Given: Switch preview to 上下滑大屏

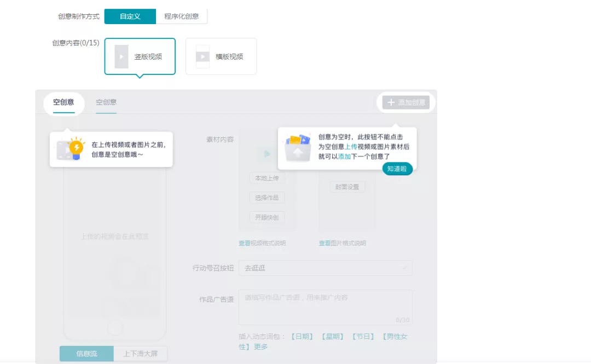Looking at the screenshot, I should tap(141, 354).
